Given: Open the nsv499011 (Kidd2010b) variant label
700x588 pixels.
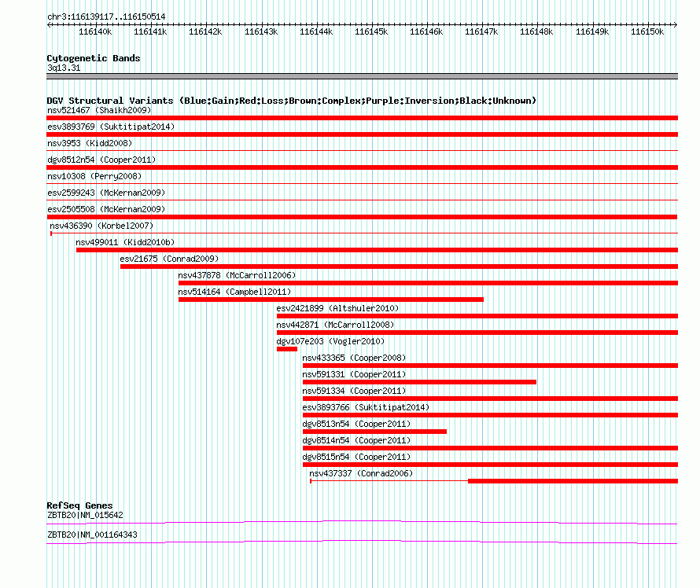Looking at the screenshot, I should (x=125, y=242).
